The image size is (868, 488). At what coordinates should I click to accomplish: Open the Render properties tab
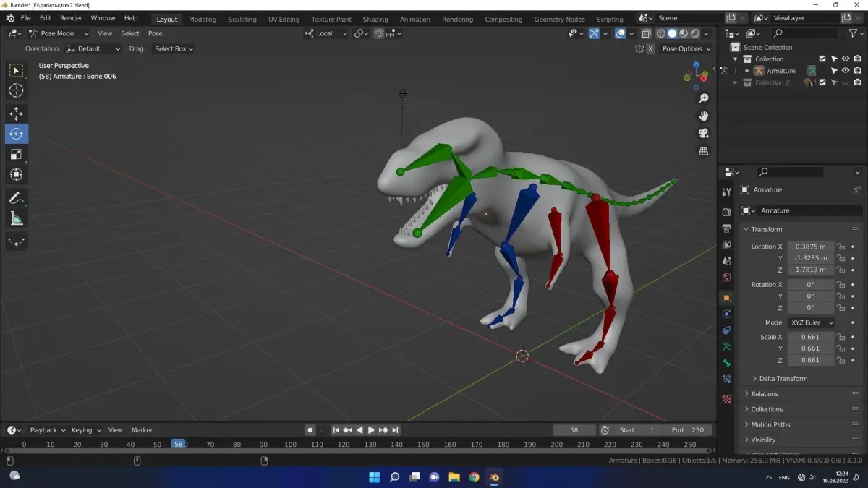point(727,212)
